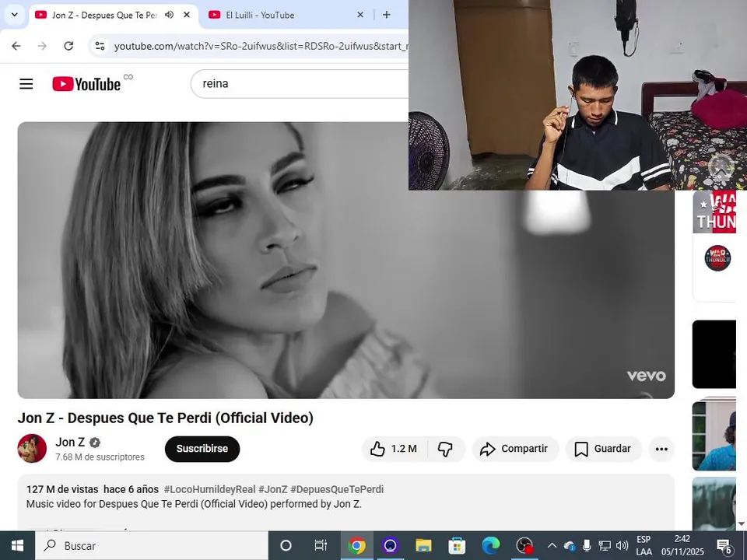The image size is (747, 560).
Task: Open the Windows Start menu
Action: pyautogui.click(x=17, y=546)
